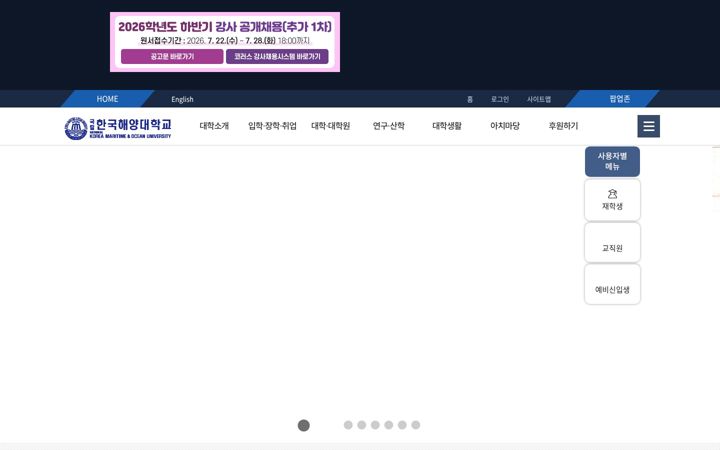Open the 사이트맵 sitemap link
The image size is (720, 450).
[x=539, y=99]
